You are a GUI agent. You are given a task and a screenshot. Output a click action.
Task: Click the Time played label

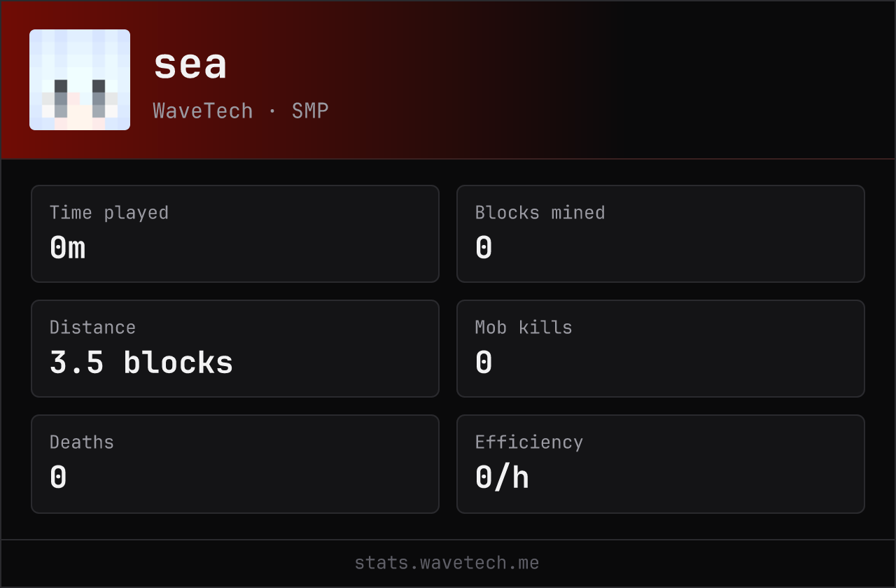[x=109, y=213]
